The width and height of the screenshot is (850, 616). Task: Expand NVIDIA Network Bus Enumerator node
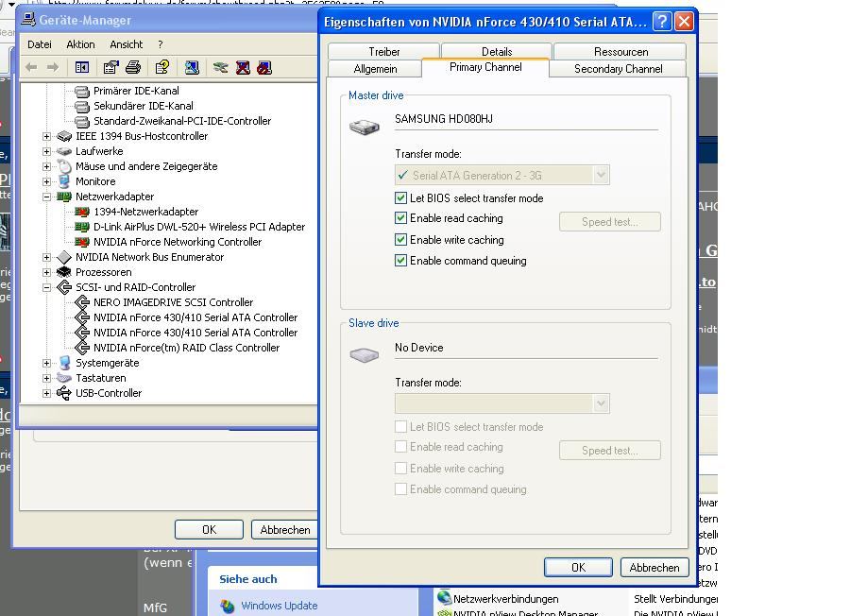46,257
